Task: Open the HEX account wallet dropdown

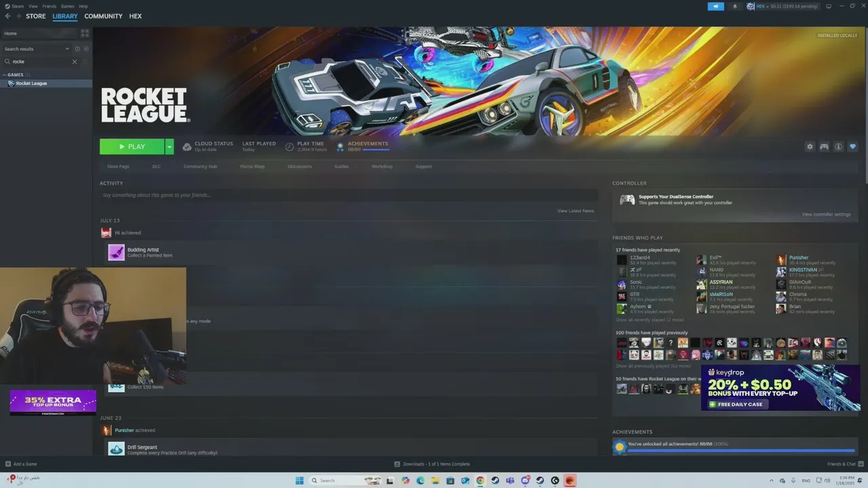Action: [x=783, y=6]
